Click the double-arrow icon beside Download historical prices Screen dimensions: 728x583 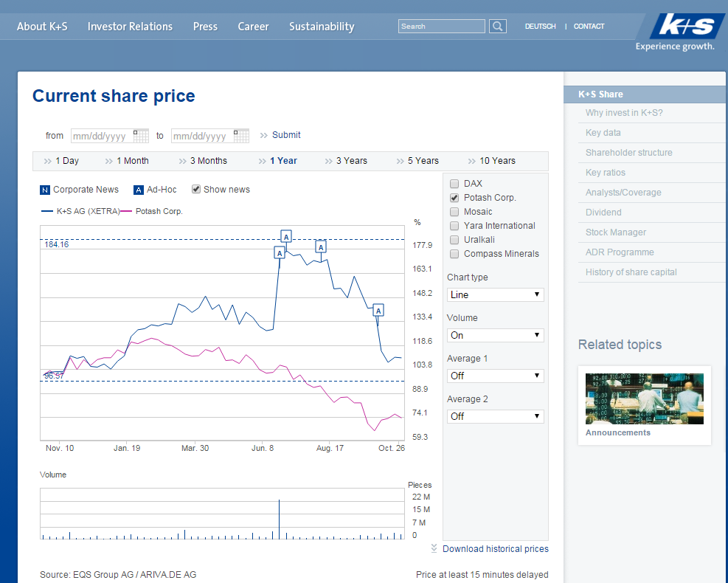click(434, 548)
